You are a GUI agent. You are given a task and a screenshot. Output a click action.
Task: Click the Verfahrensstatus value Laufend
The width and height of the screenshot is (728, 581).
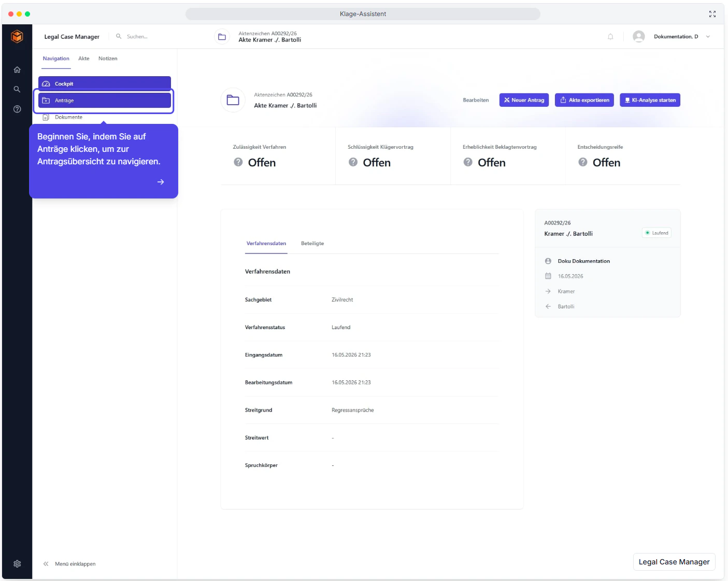[341, 328]
